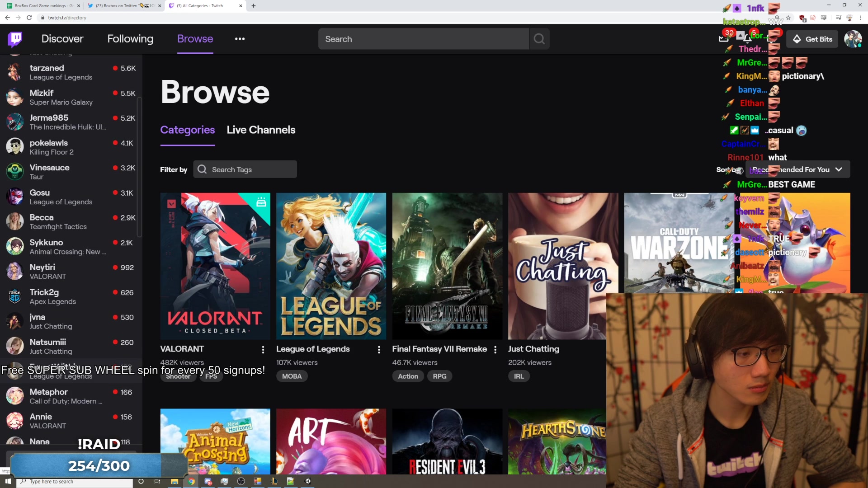Image resolution: width=868 pixels, height=488 pixels.
Task: Click the Chrome taskbar icon
Action: point(191,481)
